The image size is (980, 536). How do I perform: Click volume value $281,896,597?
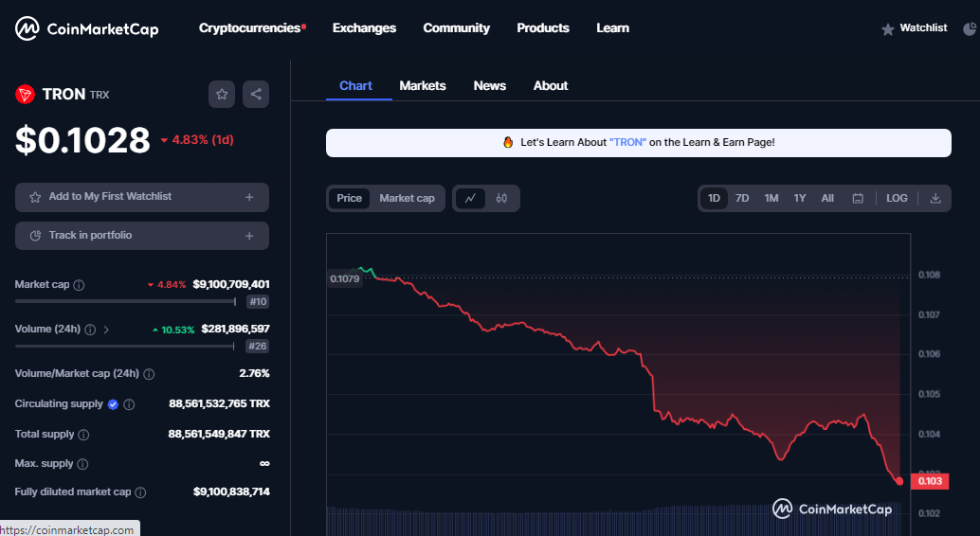click(236, 330)
